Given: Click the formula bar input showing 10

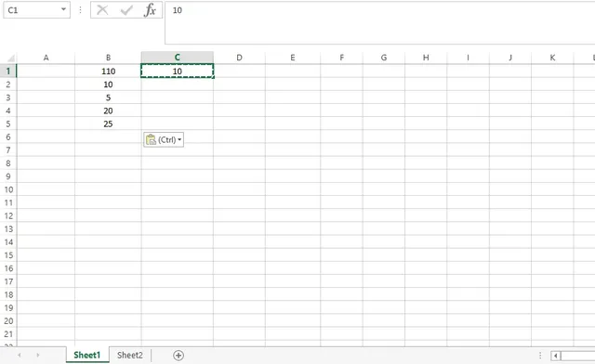Looking at the screenshot, I should [x=379, y=22].
